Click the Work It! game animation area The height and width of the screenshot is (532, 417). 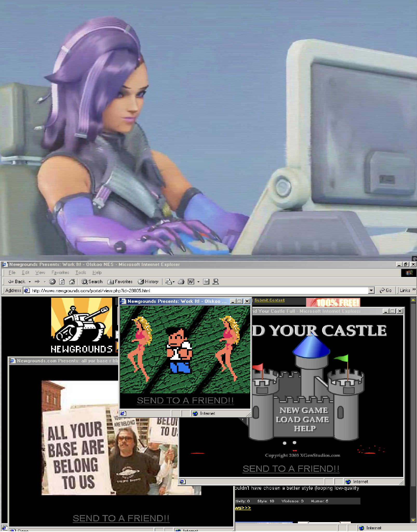[x=185, y=349]
